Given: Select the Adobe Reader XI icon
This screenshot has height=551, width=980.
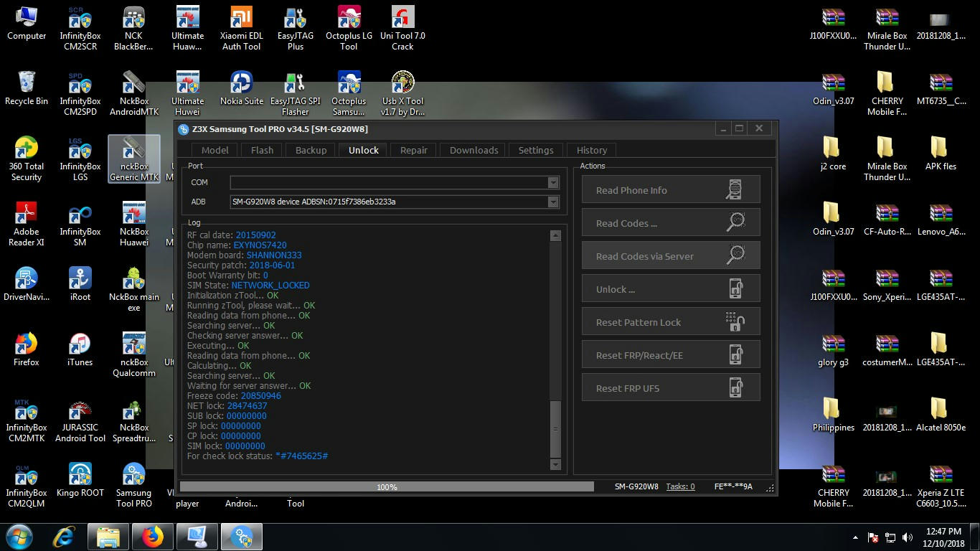Looking at the screenshot, I should coord(27,225).
